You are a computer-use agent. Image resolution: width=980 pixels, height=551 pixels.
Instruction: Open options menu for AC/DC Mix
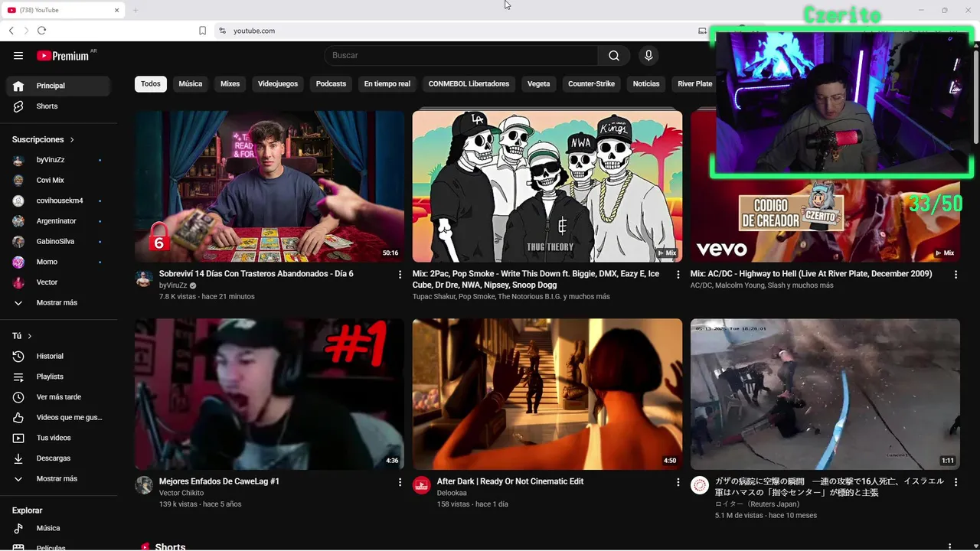tap(955, 274)
